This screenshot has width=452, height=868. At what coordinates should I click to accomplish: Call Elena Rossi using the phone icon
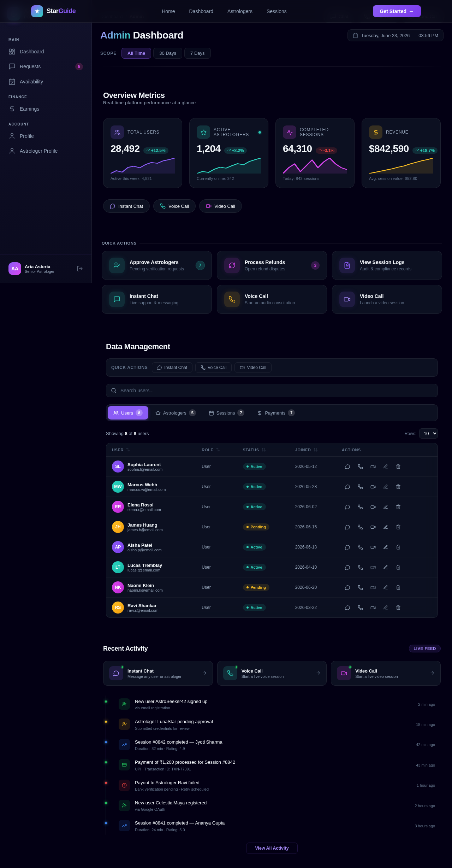360,507
